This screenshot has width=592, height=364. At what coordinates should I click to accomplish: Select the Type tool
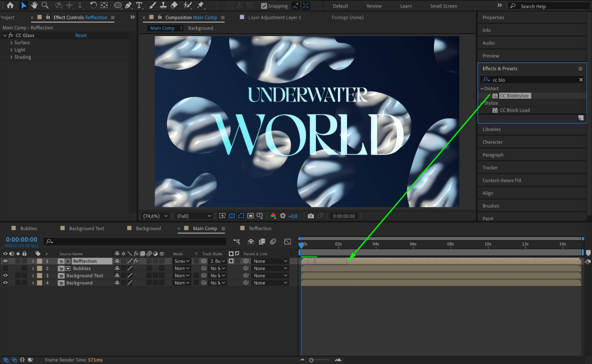click(x=139, y=5)
